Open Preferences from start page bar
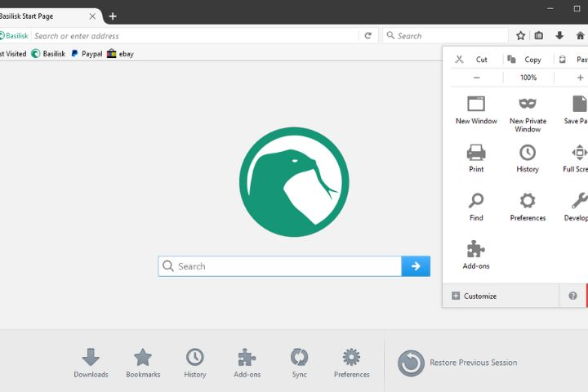Image resolution: width=588 pixels, height=392 pixels. pyautogui.click(x=352, y=363)
